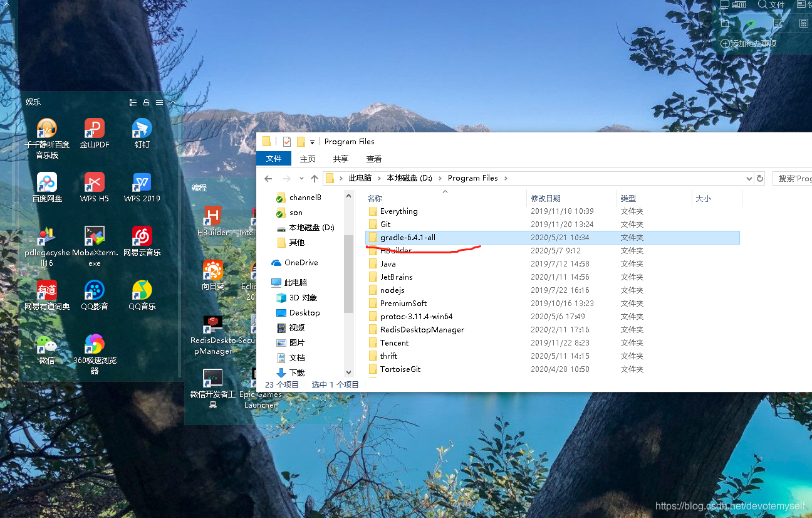The height and width of the screenshot is (518, 812).
Task: Select Desktop in the navigation pane
Action: point(298,313)
